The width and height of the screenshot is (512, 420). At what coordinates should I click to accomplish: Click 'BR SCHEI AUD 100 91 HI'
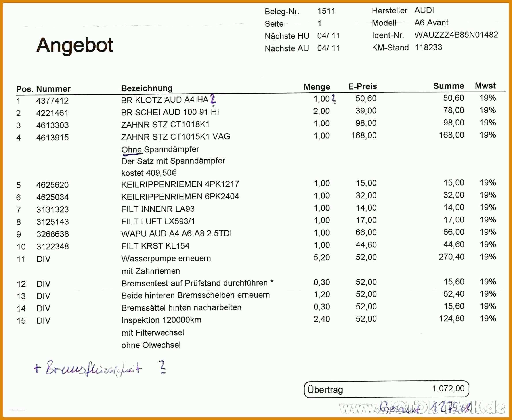pyautogui.click(x=170, y=112)
